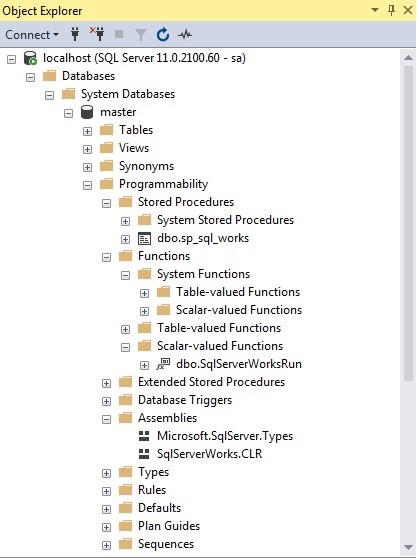Toggle the auto-hide pin for Object Explorer
The image size is (417, 560).
pos(391,10)
